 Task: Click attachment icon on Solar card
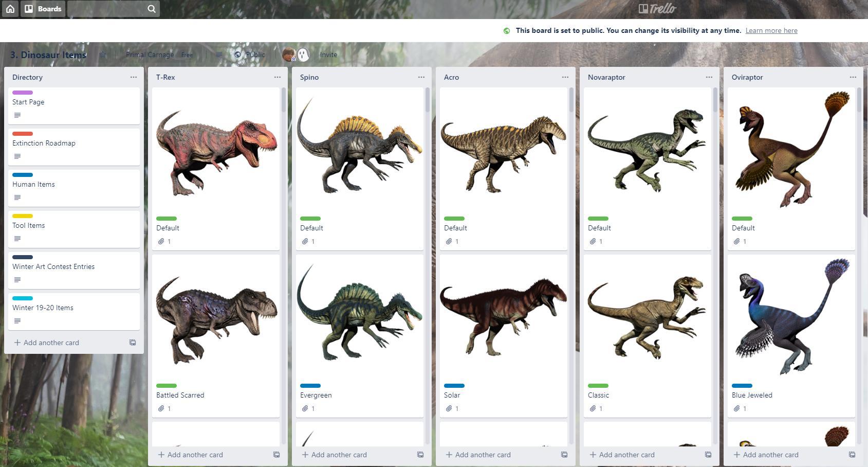(449, 408)
